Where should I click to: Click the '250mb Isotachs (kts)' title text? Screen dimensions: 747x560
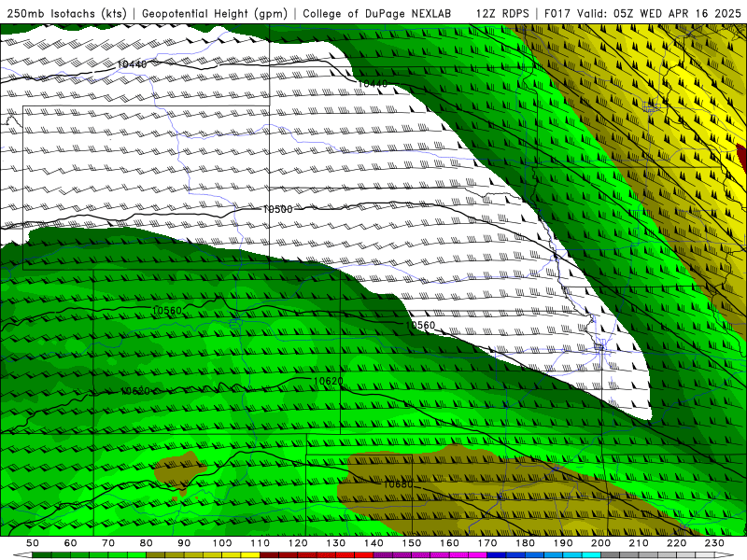pyautogui.click(x=66, y=14)
